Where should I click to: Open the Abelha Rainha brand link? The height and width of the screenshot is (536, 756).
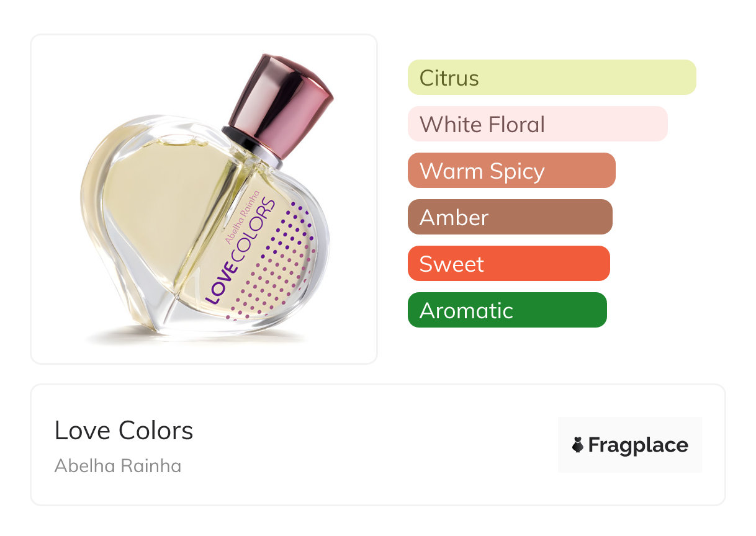click(118, 466)
